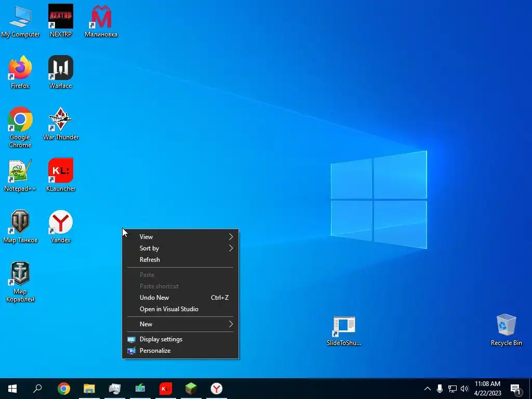Choose New in the context menu
Screen dimensions: 532x399
[180, 324]
